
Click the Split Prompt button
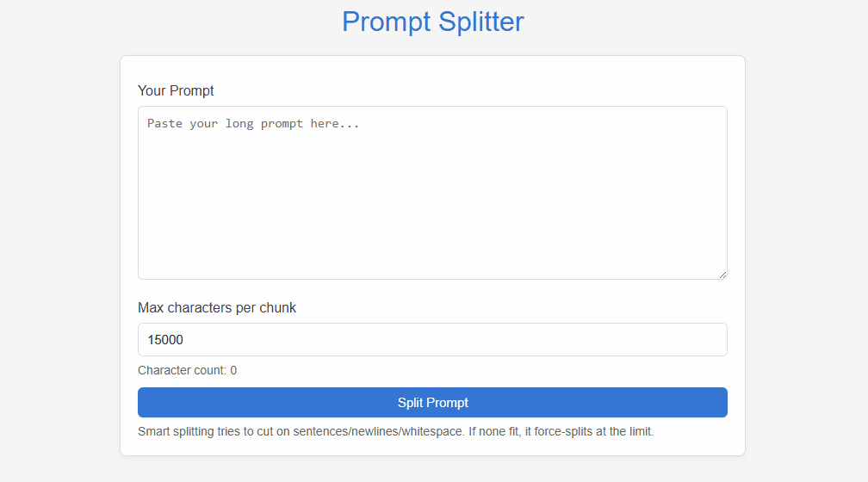[432, 402]
